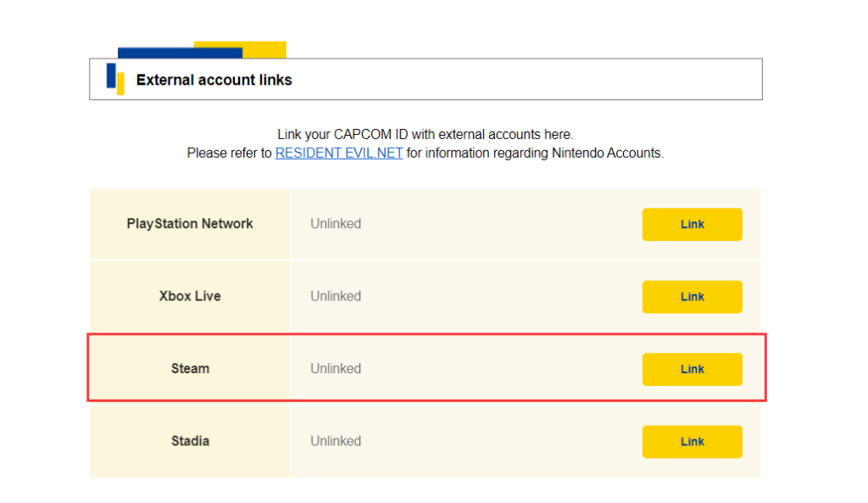Click the blue decorative bar above the heading

(180, 53)
